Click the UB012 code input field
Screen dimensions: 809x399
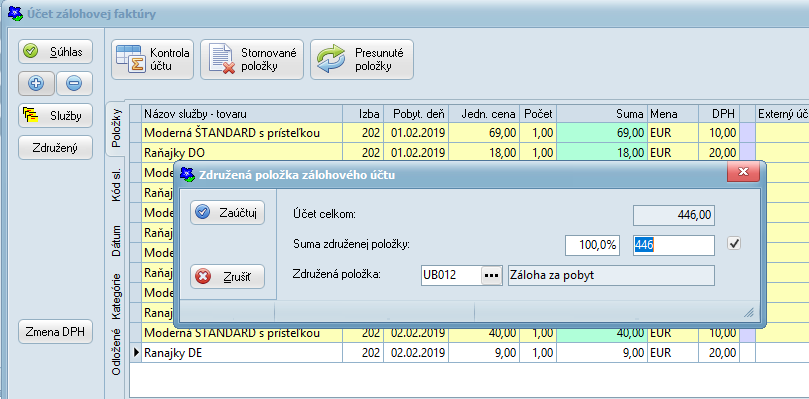451,276
